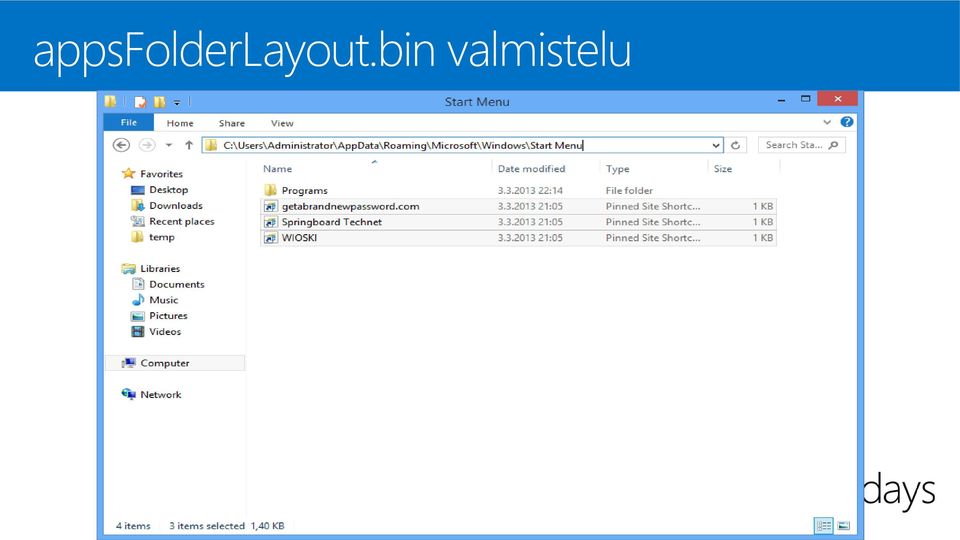Screen dimensions: 960x540
Task: Click the Springboard Technet shortcut icon
Action: coord(271,222)
